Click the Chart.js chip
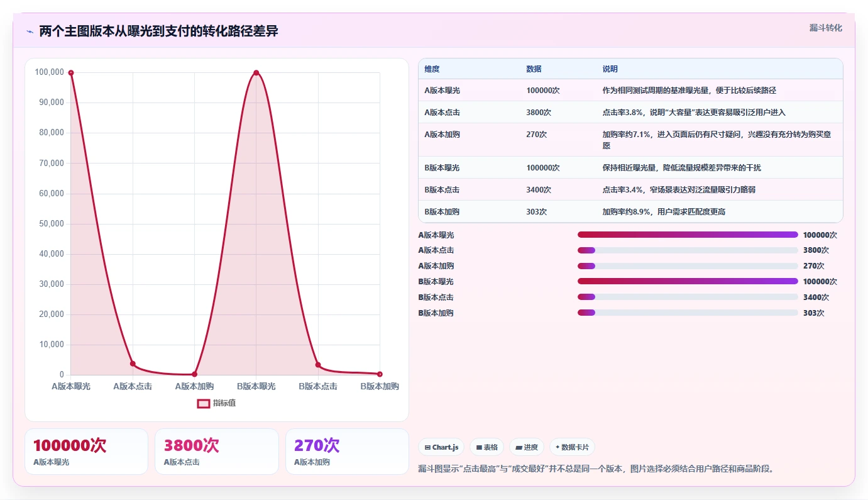The image size is (868, 500). (x=441, y=447)
